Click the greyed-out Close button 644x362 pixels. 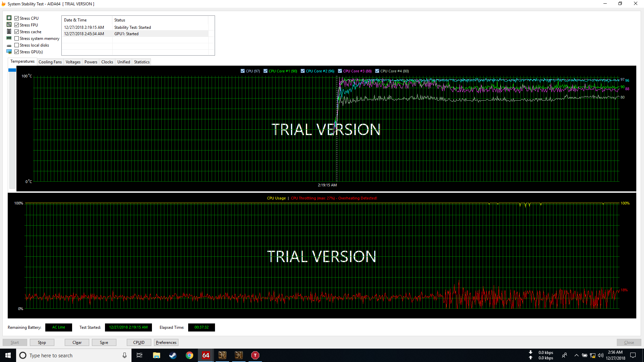629,343
